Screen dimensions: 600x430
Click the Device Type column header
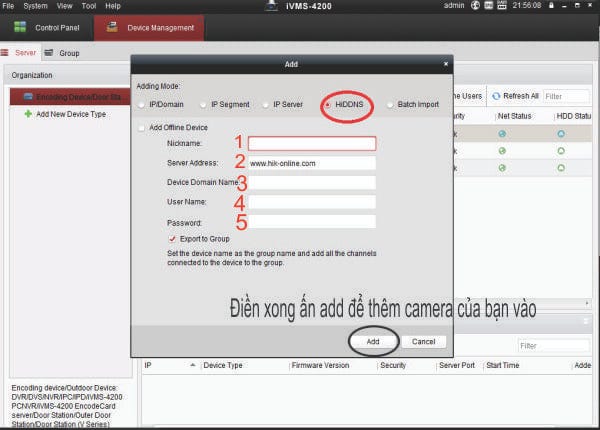(x=223, y=365)
